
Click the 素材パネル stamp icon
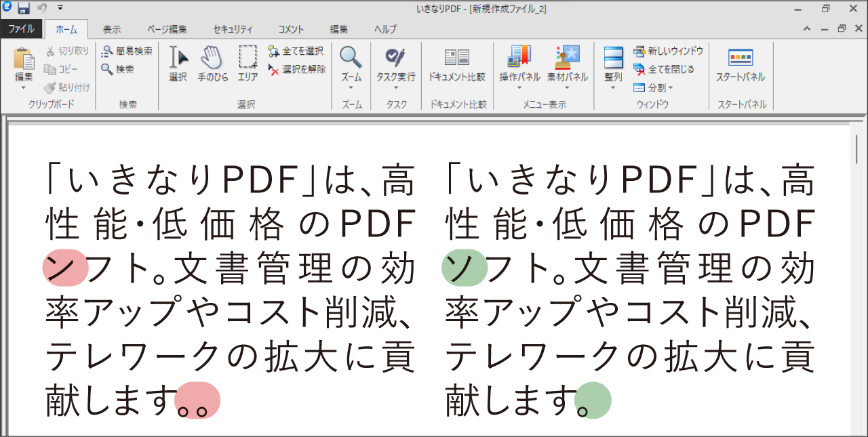point(567,58)
